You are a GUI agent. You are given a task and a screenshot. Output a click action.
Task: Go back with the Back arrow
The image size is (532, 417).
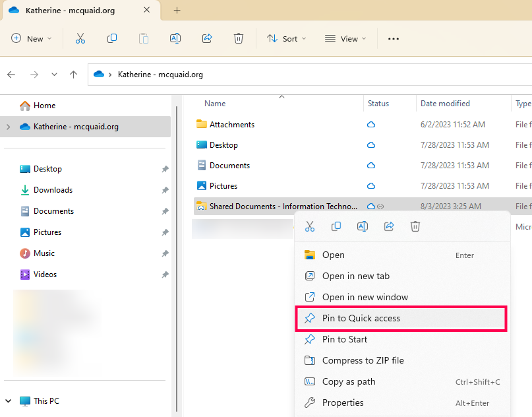pyautogui.click(x=11, y=75)
